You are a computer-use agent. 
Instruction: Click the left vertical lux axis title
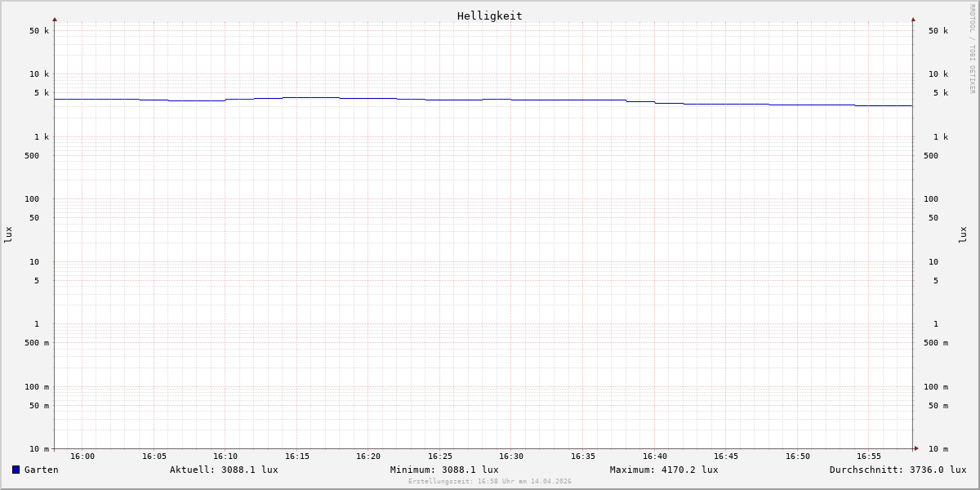coord(8,234)
